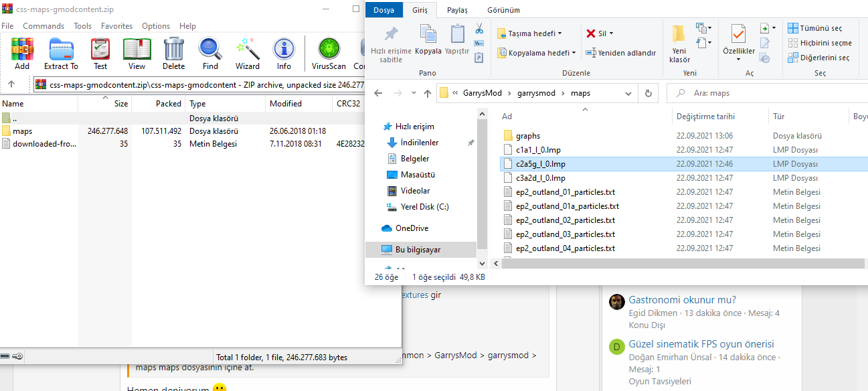Click the Info icon in WinRAR
The height and width of the screenshot is (391, 868).
[284, 54]
